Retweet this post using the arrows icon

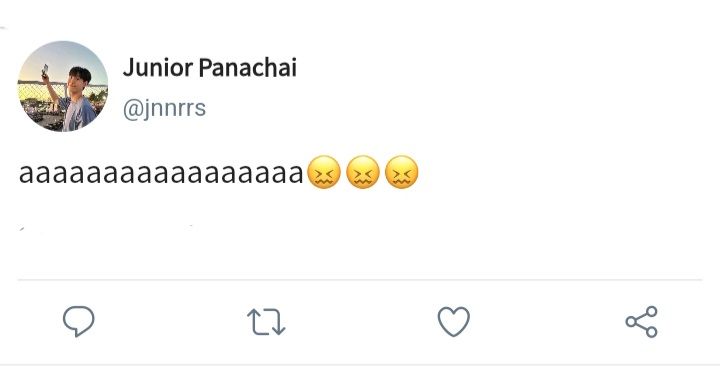click(x=266, y=321)
